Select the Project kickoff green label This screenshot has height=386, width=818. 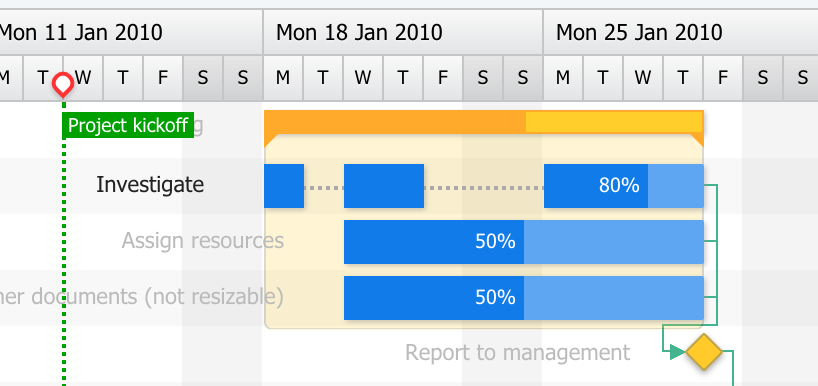tap(128, 125)
